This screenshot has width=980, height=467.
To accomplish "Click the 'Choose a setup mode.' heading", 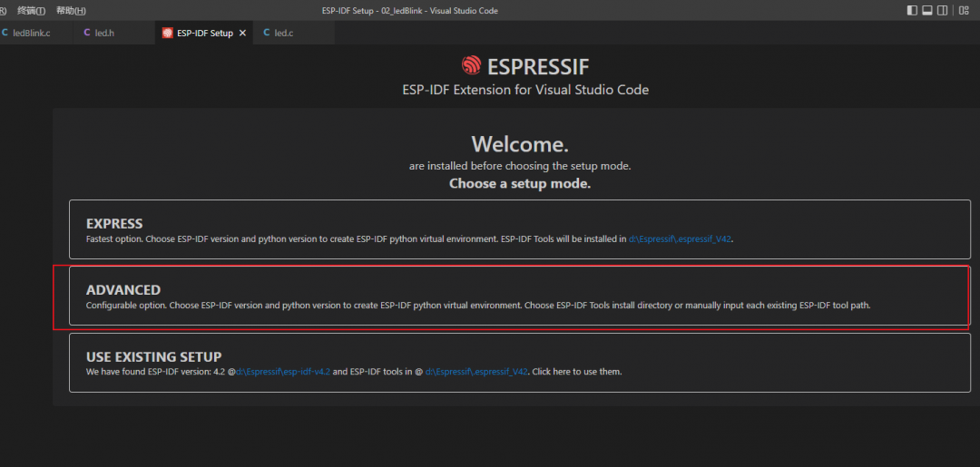I will pyautogui.click(x=520, y=183).
